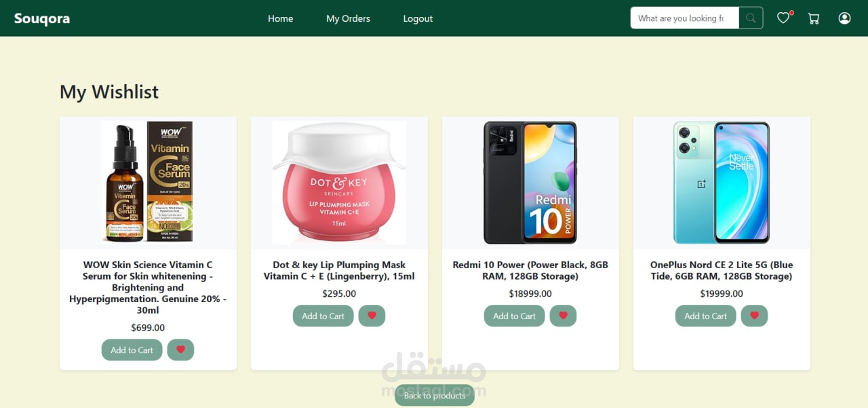Add WOW Vitamin C Serum to cart

pos(132,350)
